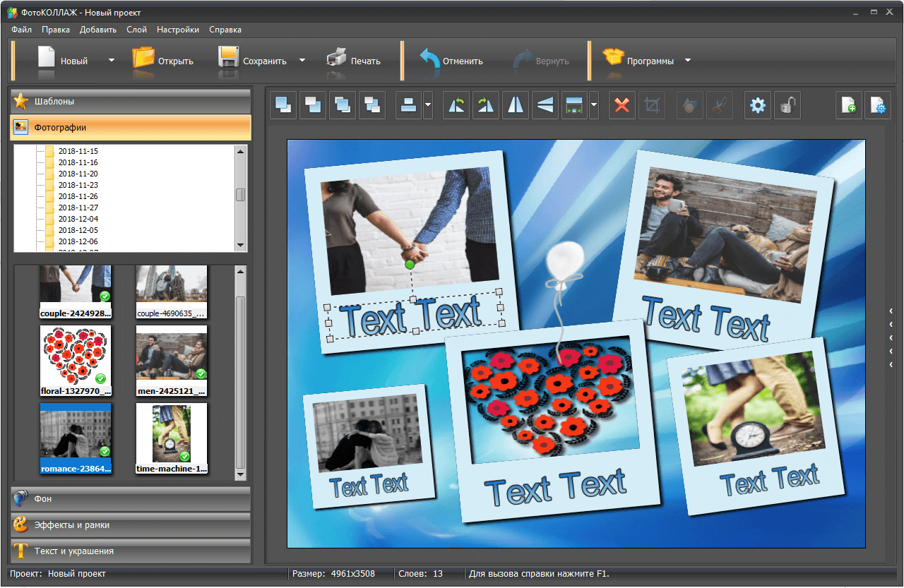This screenshot has height=588, width=904.
Task: Open the alignment tool dropdown arrow
Action: [x=428, y=106]
